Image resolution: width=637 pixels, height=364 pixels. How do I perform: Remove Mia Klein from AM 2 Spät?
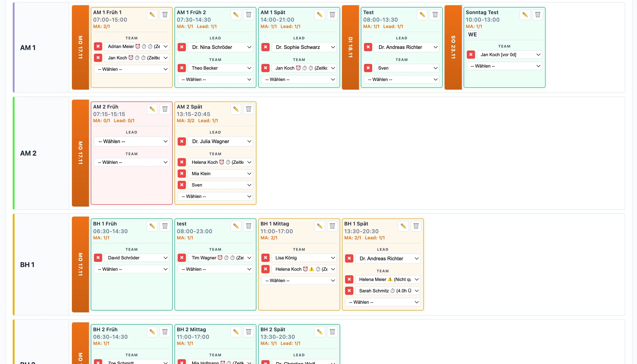tap(182, 174)
